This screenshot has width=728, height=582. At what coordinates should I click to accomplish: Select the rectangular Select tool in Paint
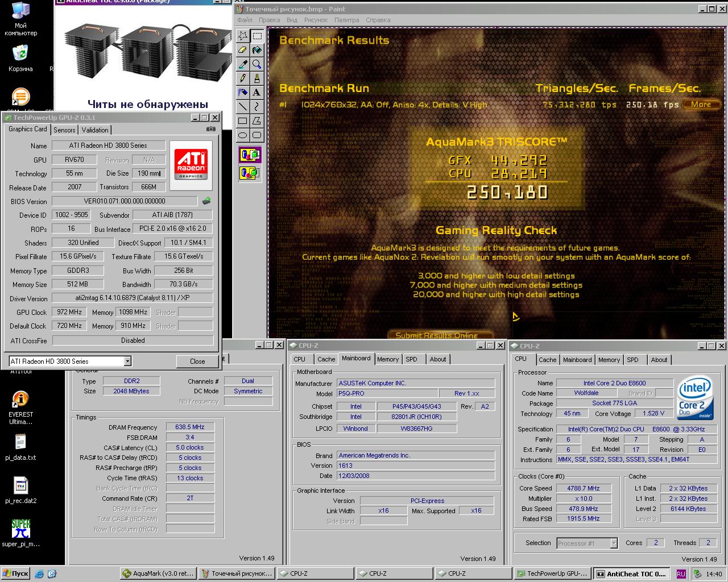click(257, 36)
